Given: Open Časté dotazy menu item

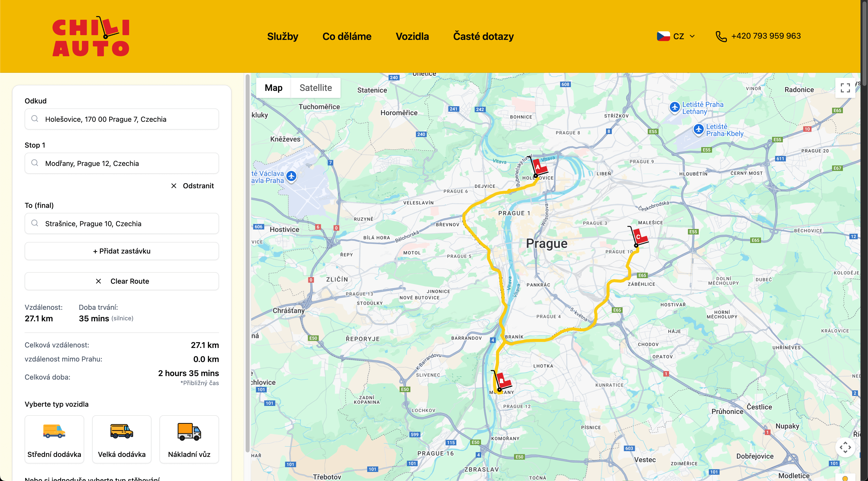Looking at the screenshot, I should coord(483,36).
